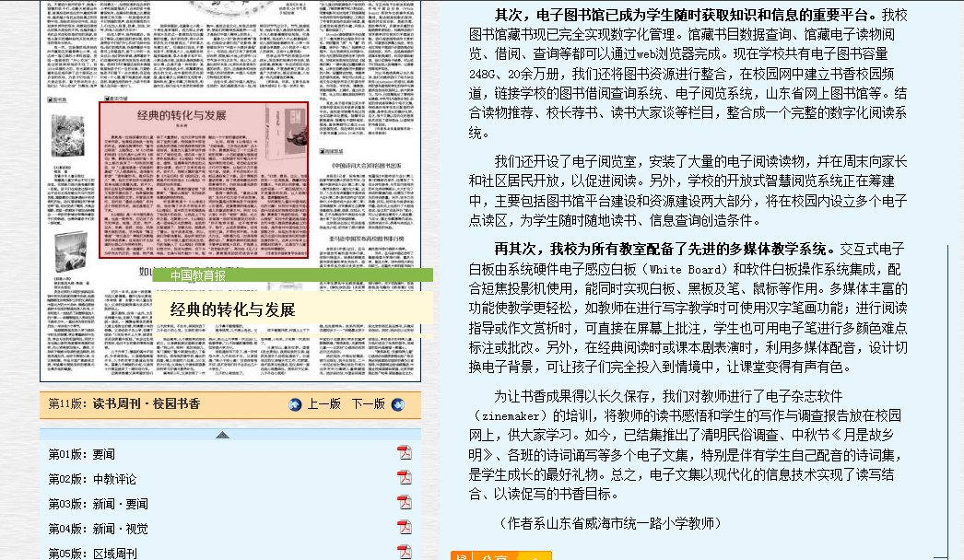Download PDF for 第05版 区域周刊
The image size is (964, 560).
click(404, 551)
